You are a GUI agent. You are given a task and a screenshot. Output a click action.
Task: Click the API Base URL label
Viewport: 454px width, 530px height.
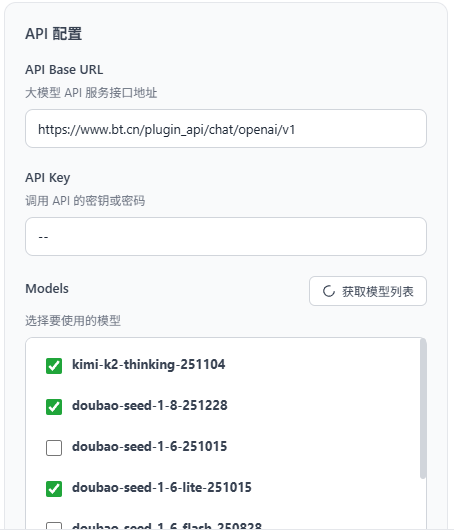pyautogui.click(x=64, y=70)
